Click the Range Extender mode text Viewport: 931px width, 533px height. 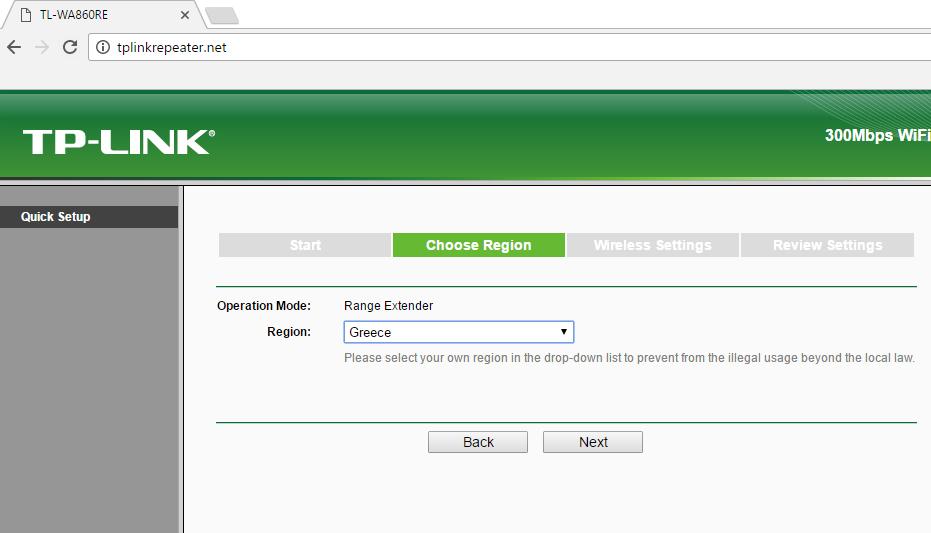(388, 306)
